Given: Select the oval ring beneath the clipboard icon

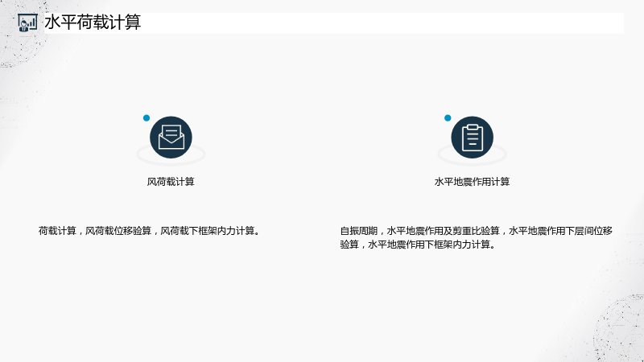Looking at the screenshot, I should pos(473,154).
